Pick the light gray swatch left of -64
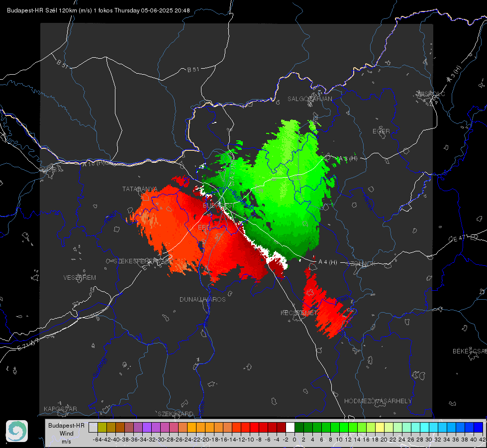The image size is (487, 448). pyautogui.click(x=93, y=427)
